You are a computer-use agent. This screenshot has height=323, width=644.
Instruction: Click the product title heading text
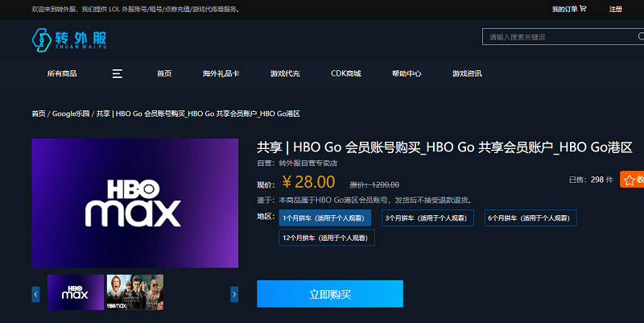[444, 147]
